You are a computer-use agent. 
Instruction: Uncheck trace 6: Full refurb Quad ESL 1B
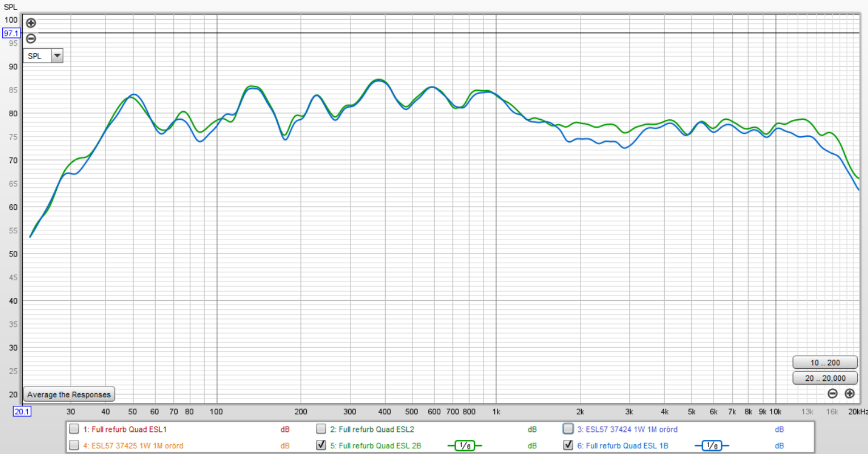point(568,445)
